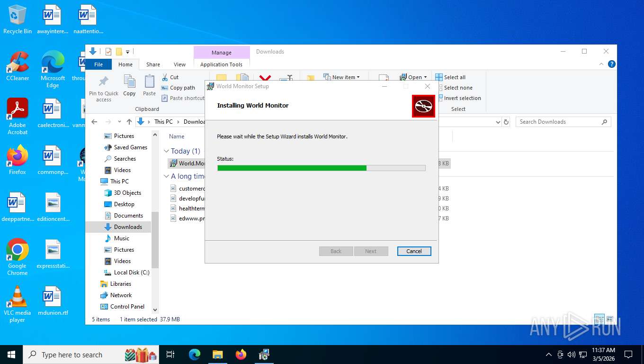Select Documents in navigation pane
The image size is (644, 364).
coord(123,216)
